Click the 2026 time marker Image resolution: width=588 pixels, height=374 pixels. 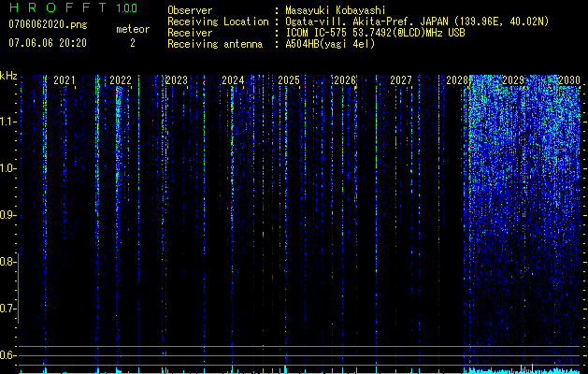click(345, 80)
